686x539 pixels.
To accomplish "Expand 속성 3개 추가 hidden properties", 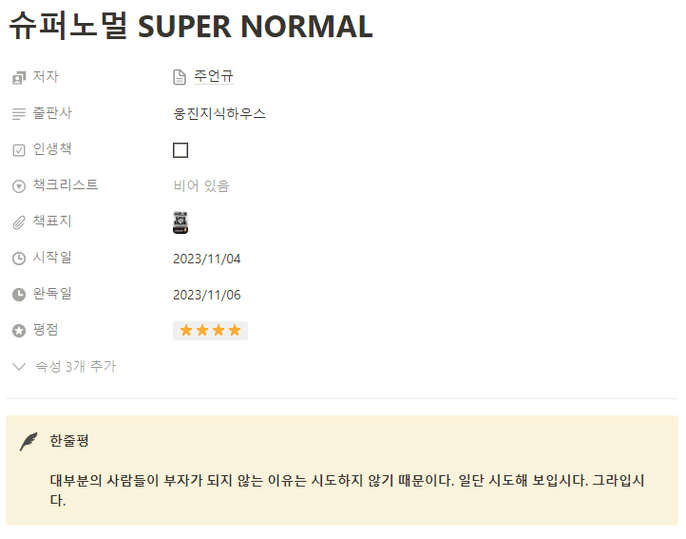I will 64,367.
